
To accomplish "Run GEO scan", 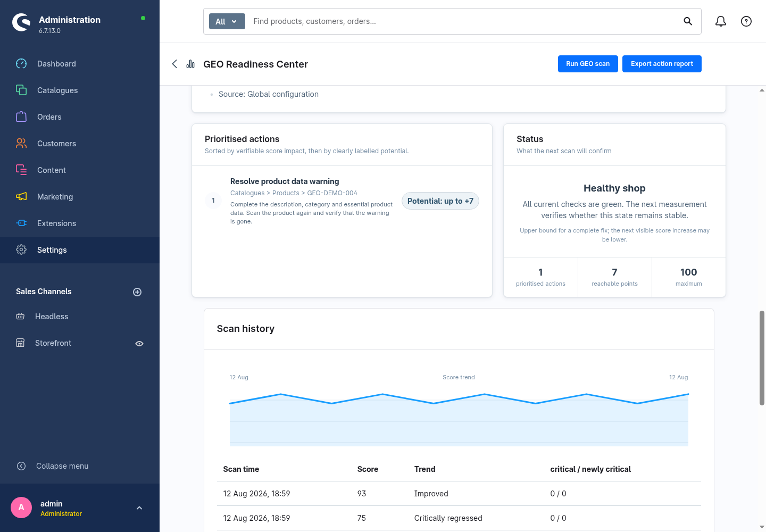I will [588, 64].
